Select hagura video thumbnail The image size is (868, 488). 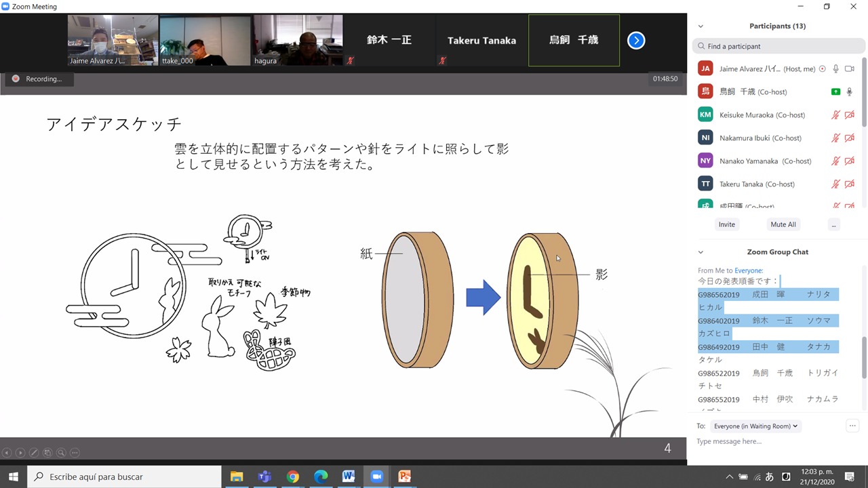298,41
